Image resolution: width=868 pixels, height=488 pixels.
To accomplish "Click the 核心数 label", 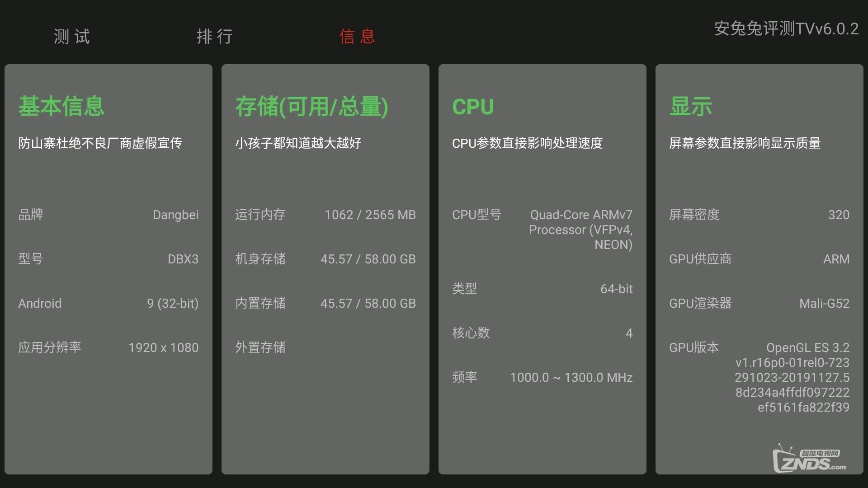I will coord(471,333).
